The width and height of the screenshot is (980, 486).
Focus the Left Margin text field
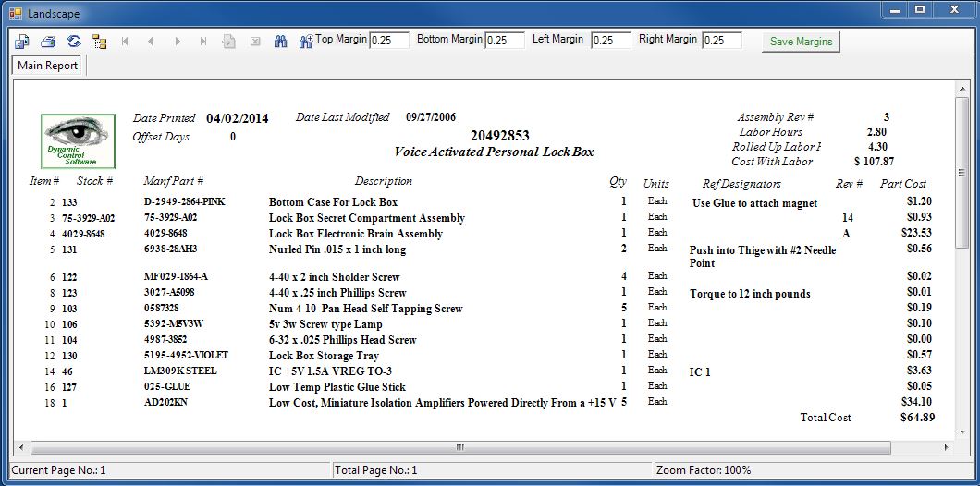[610, 41]
